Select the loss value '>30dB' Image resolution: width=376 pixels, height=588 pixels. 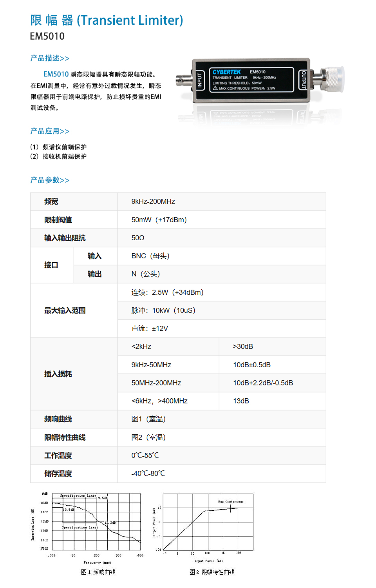tap(243, 347)
